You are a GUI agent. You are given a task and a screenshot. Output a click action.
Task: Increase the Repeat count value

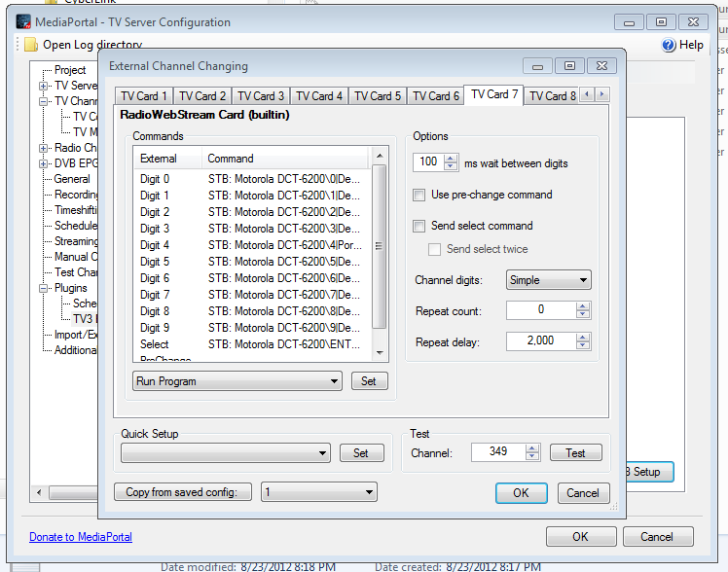click(x=583, y=306)
